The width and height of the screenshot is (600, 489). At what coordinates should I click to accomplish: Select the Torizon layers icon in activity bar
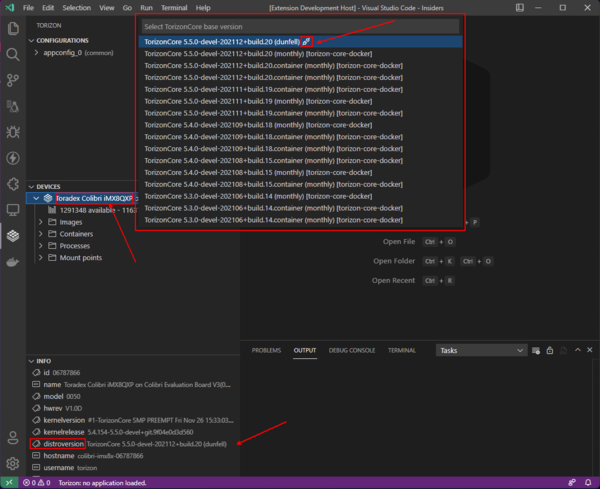tap(13, 236)
